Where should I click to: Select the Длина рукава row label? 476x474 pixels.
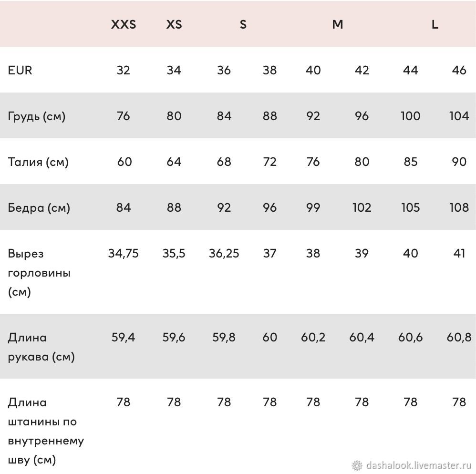pyautogui.click(x=41, y=347)
